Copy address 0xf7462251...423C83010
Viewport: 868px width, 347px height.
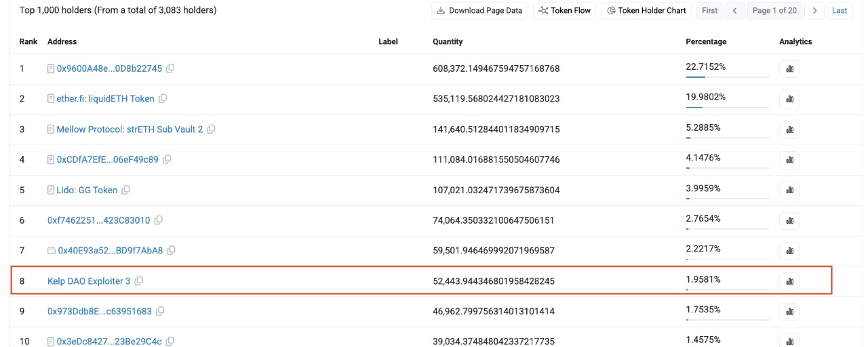pos(159,220)
